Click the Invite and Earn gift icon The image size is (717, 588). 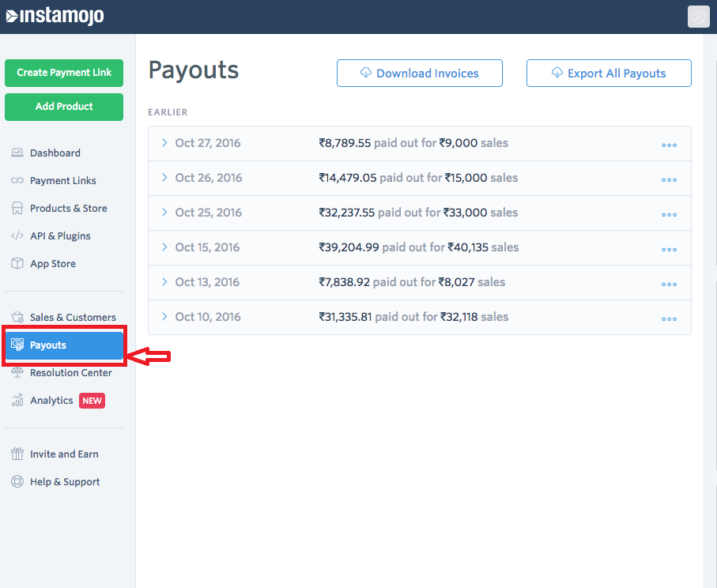pos(17,454)
